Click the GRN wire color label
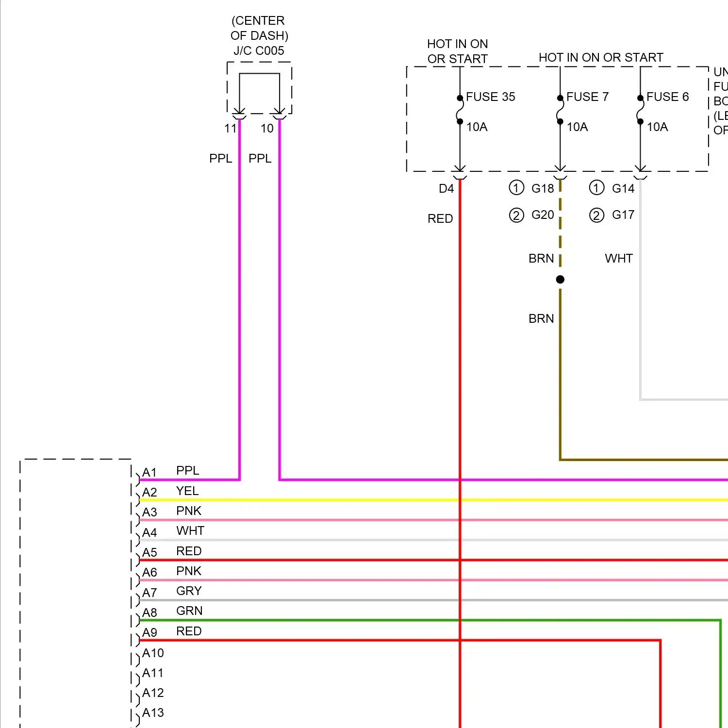 (x=189, y=611)
